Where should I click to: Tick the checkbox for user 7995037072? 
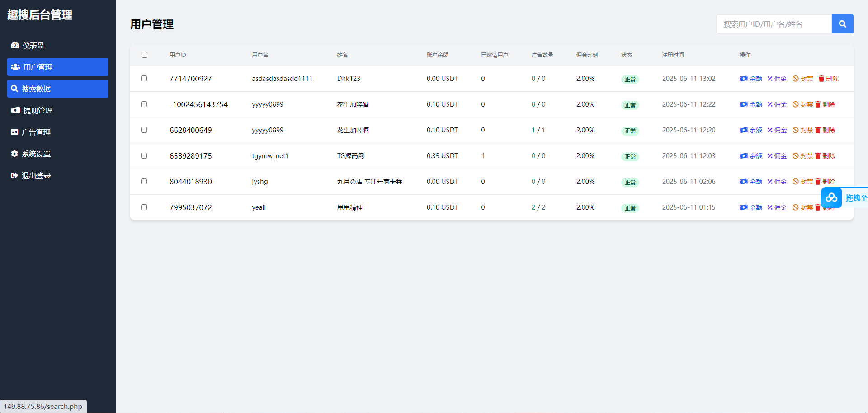tap(144, 207)
